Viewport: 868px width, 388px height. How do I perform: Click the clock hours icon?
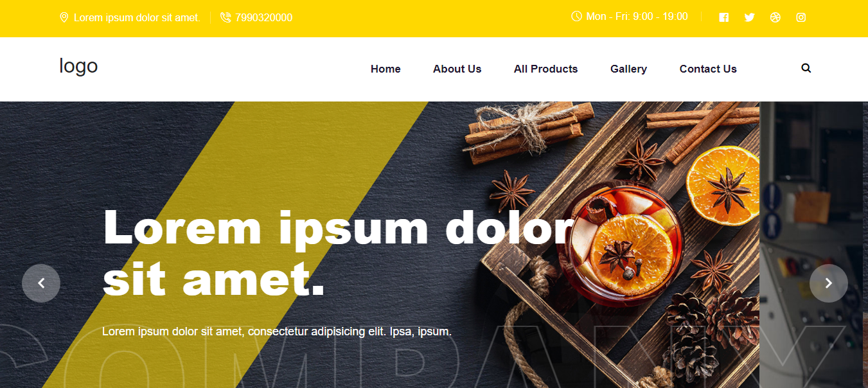click(576, 16)
